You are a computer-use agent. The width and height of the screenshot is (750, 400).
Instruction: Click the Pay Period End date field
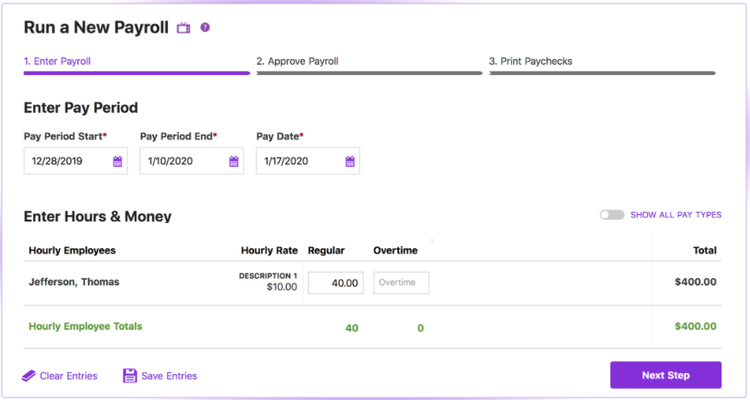(x=192, y=161)
